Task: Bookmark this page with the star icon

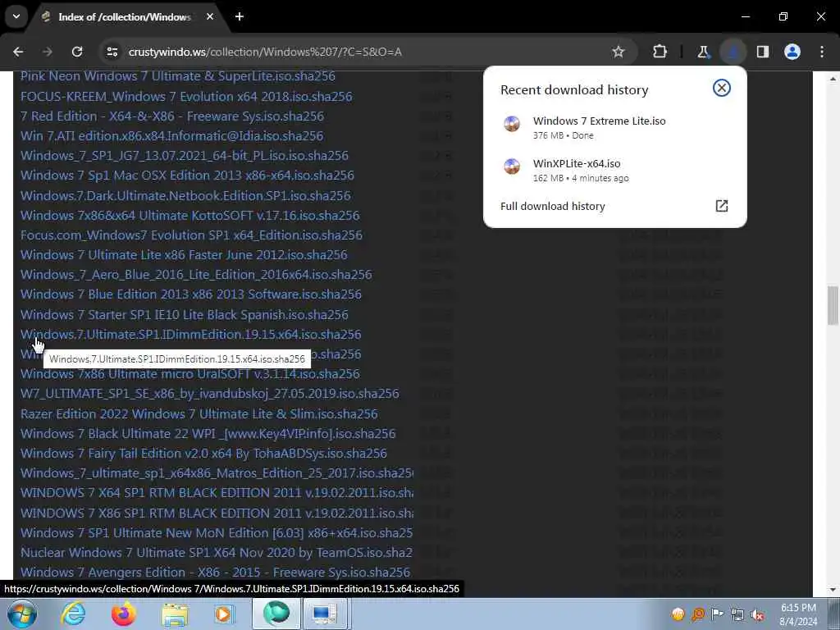Action: (x=619, y=52)
